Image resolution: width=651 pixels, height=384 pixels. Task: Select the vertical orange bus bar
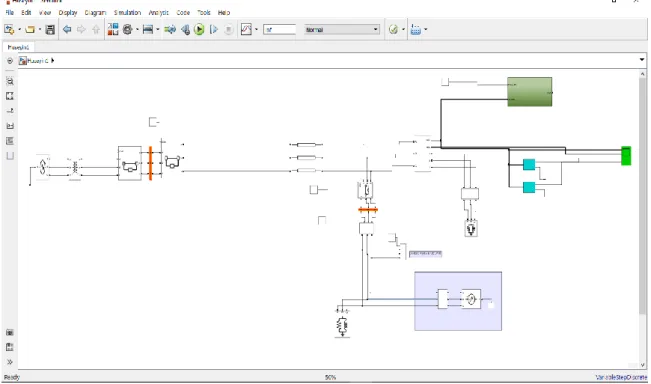click(x=150, y=163)
